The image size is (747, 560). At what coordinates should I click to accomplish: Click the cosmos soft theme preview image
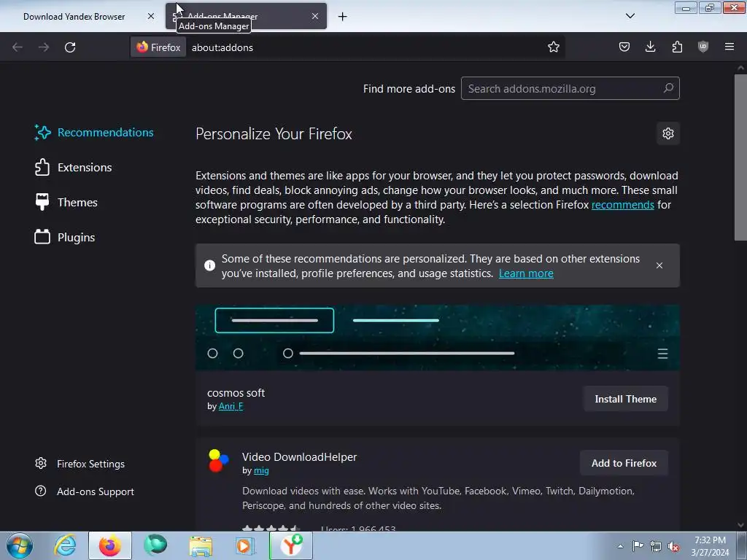(x=438, y=338)
